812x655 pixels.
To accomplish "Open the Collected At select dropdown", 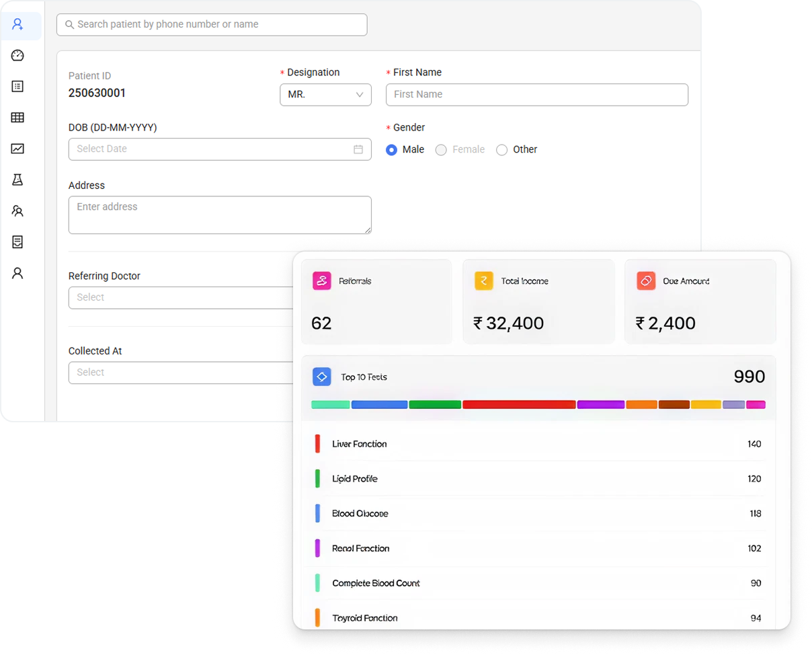I will click(181, 373).
